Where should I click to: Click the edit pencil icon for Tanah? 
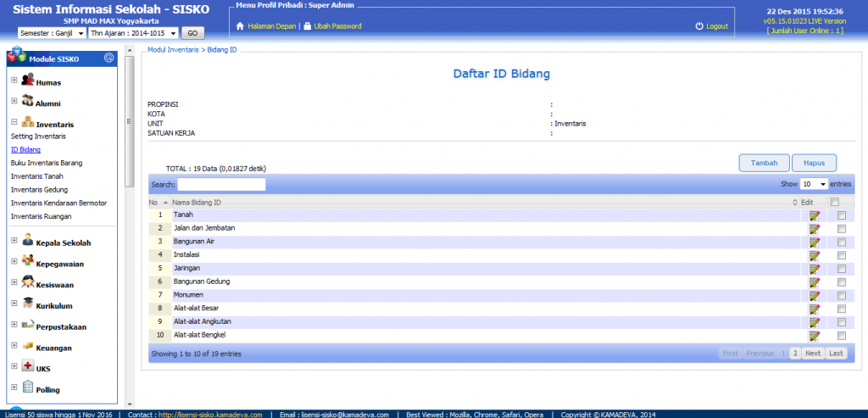click(814, 215)
